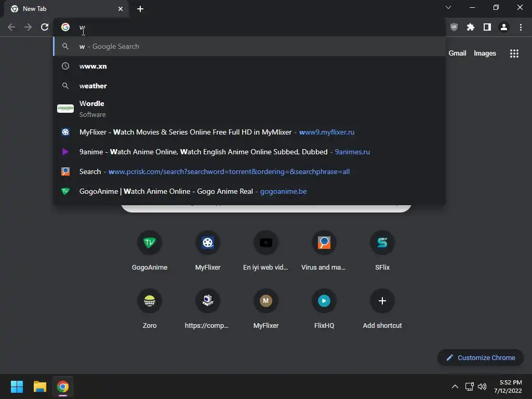Open Chrome three-dot menu
The image size is (532, 399).
click(521, 27)
